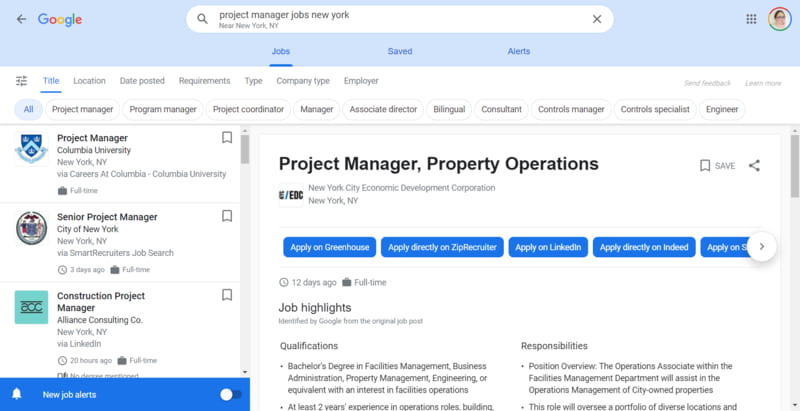Click the Columbia University logo thumbnail

[31, 148]
